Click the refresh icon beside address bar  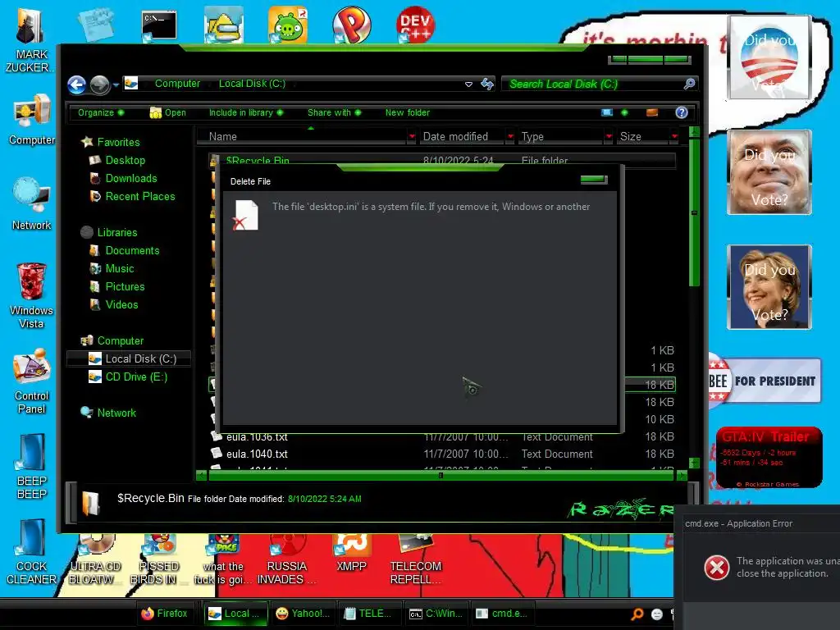(487, 84)
